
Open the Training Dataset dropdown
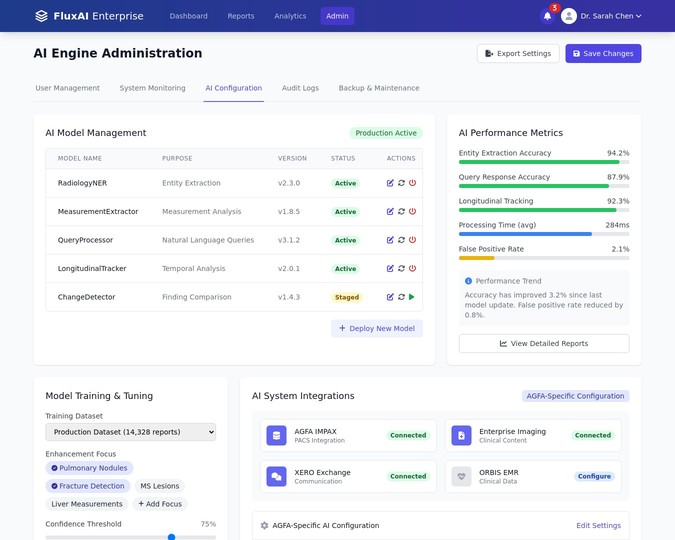pos(130,432)
